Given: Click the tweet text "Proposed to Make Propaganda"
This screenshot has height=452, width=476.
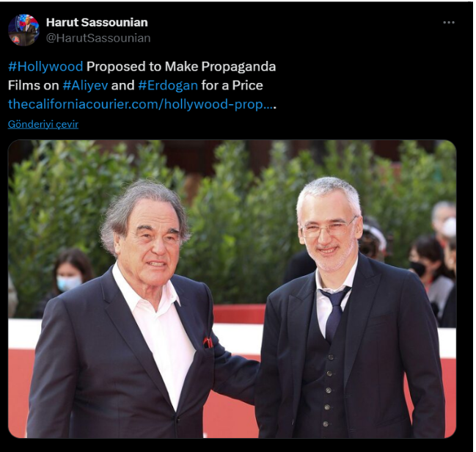Looking at the screenshot, I should click(181, 67).
